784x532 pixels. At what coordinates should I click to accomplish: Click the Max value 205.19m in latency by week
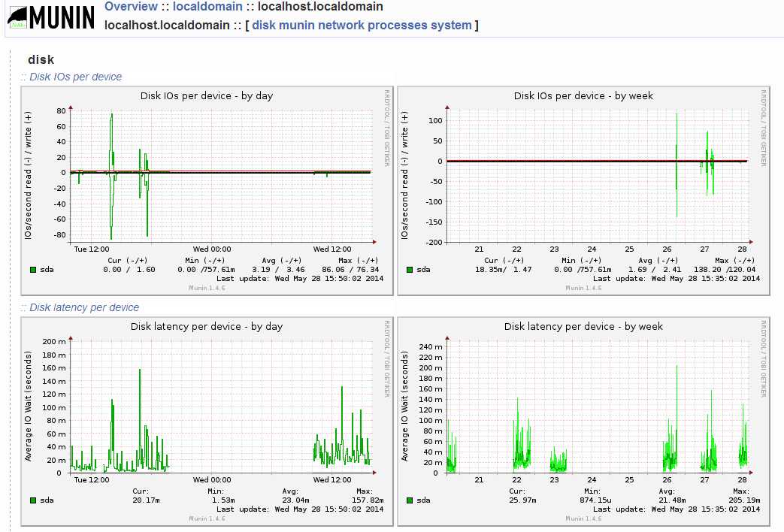(744, 500)
